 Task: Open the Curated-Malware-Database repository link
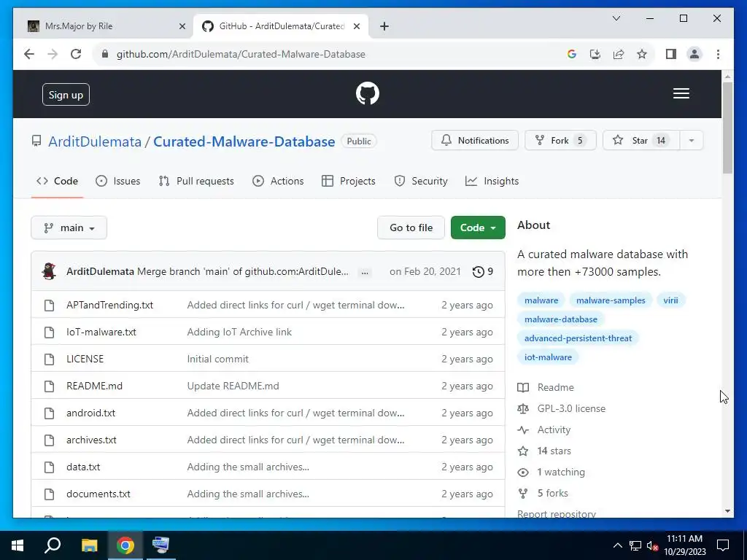coord(244,141)
